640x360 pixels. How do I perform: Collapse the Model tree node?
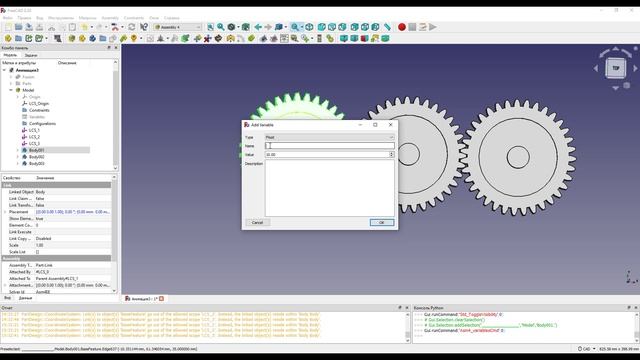point(11,90)
